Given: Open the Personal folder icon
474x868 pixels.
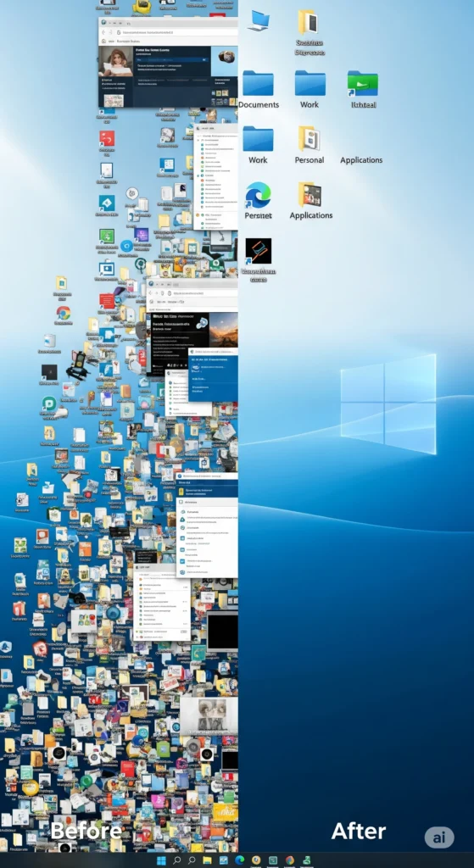Looking at the screenshot, I should click(309, 139).
